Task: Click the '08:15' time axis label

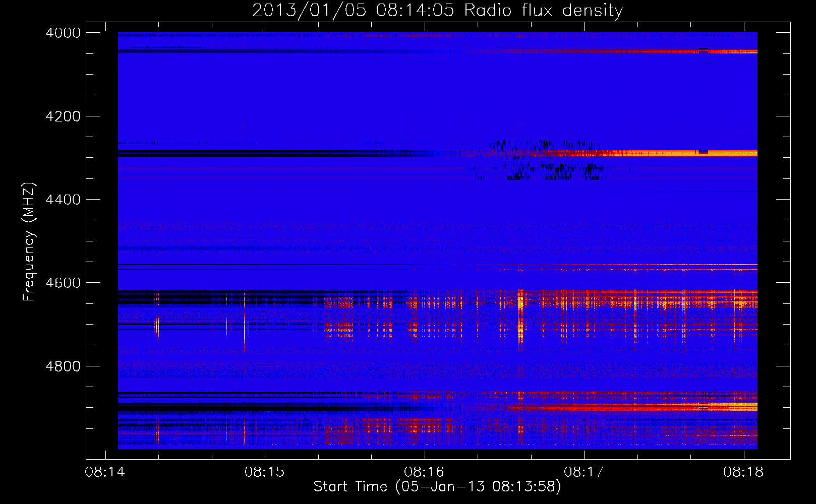Action: point(265,472)
